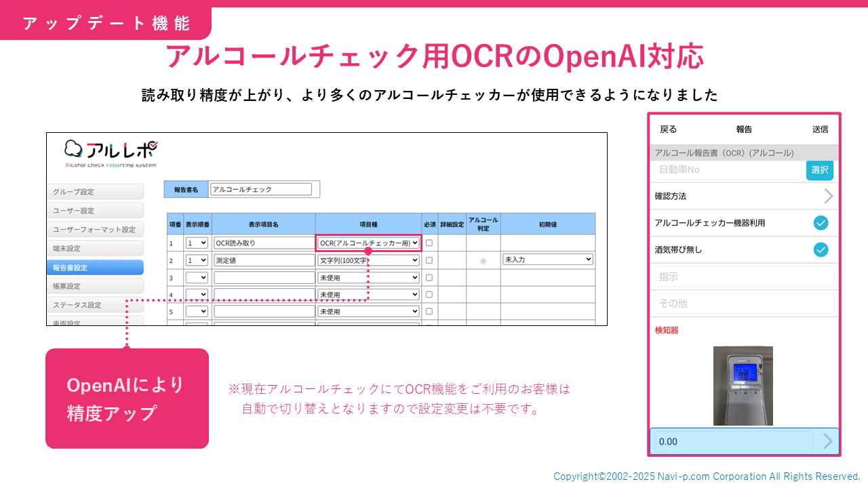Click the OCR読み取り item name field
The height and width of the screenshot is (488, 868).
(x=264, y=243)
